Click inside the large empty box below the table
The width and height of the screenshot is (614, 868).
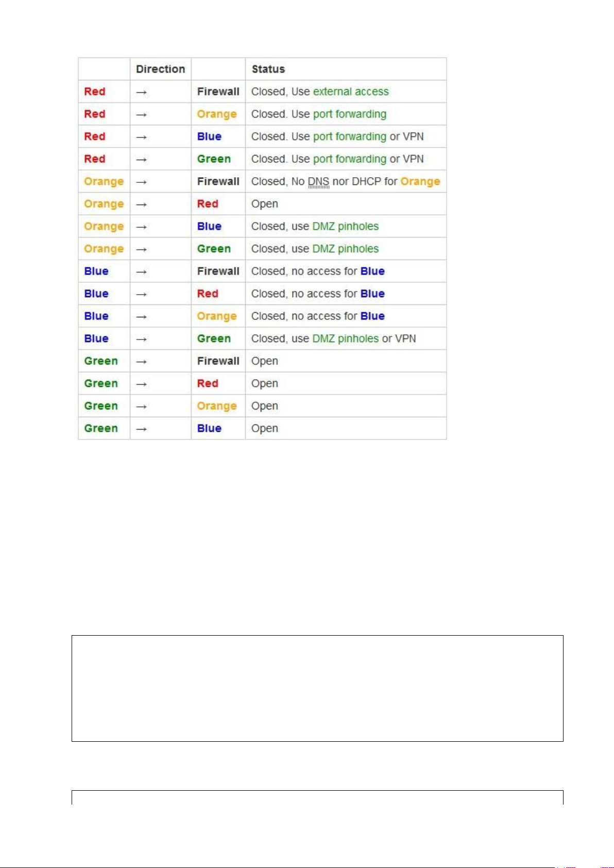click(x=317, y=688)
